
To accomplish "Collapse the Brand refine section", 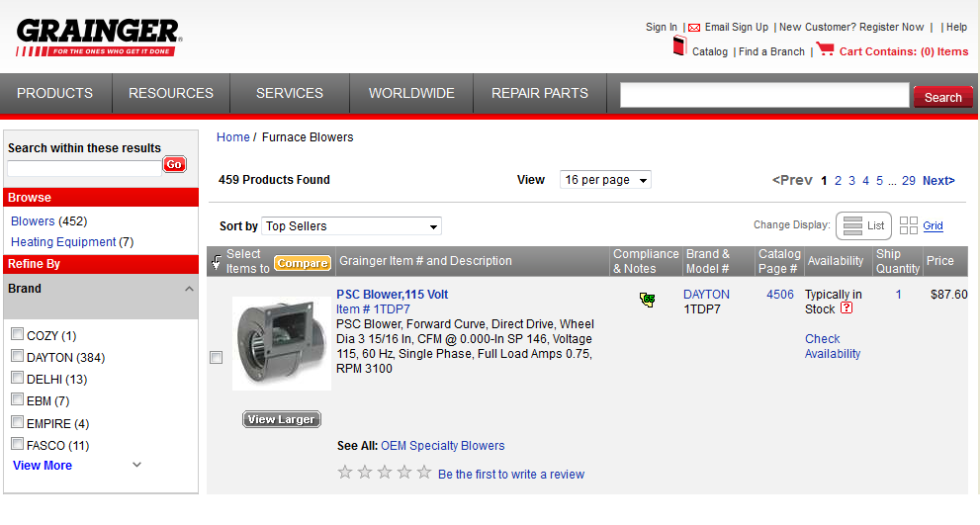I will pos(189,289).
